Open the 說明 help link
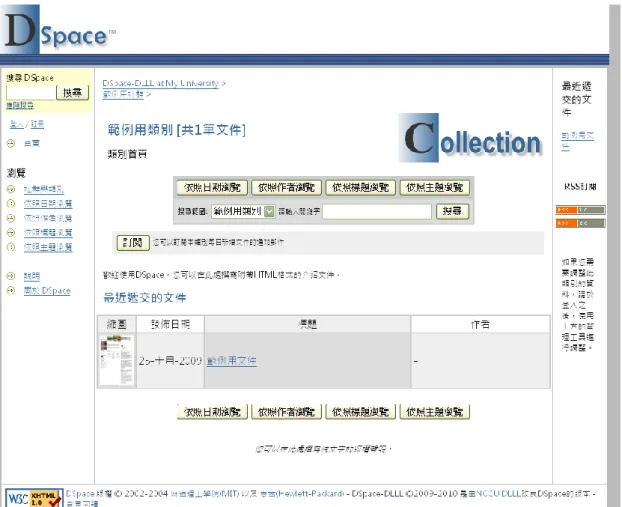This screenshot has height=507, width=622. click(x=32, y=276)
